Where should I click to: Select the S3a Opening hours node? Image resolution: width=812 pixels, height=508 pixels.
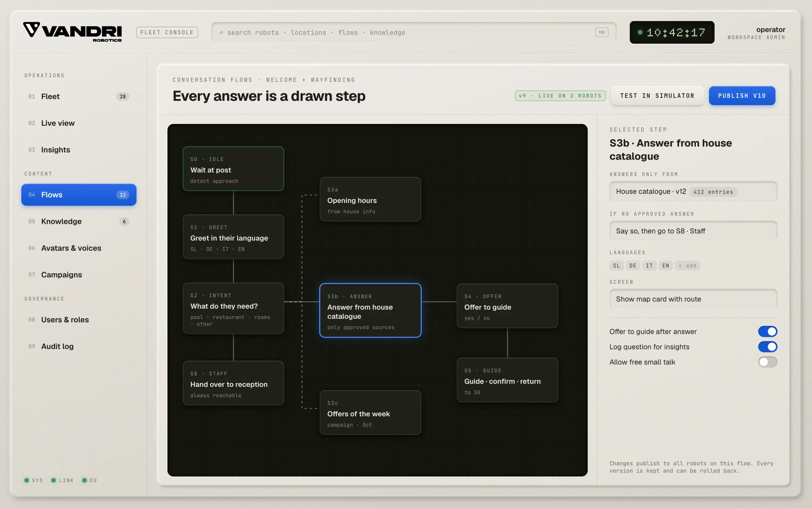pyautogui.click(x=370, y=199)
